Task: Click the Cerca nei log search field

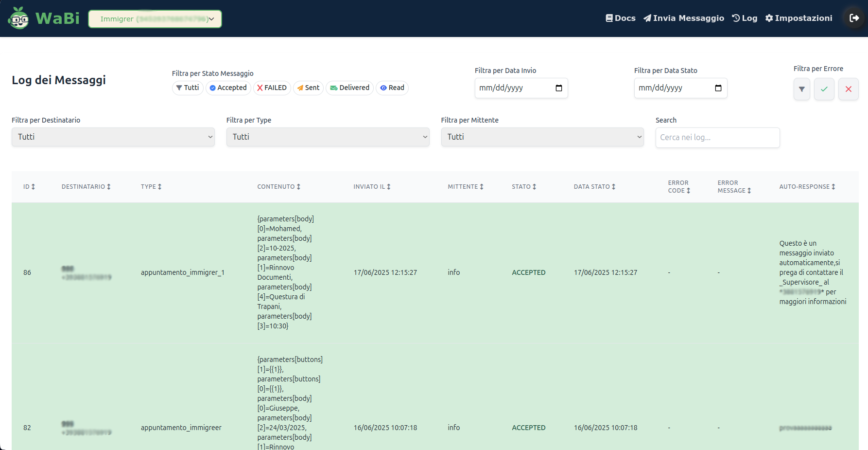Action: pyautogui.click(x=717, y=138)
